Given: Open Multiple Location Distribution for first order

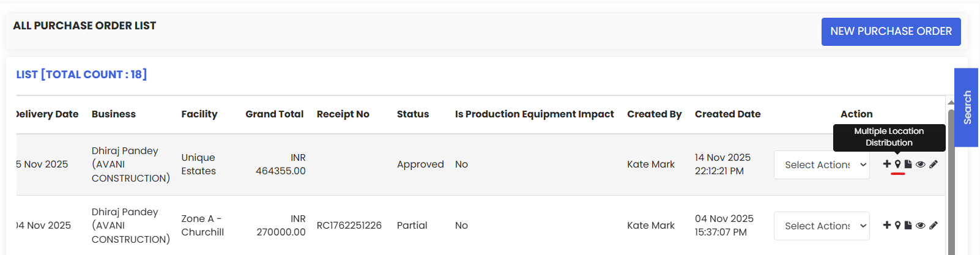Looking at the screenshot, I should point(897,164).
